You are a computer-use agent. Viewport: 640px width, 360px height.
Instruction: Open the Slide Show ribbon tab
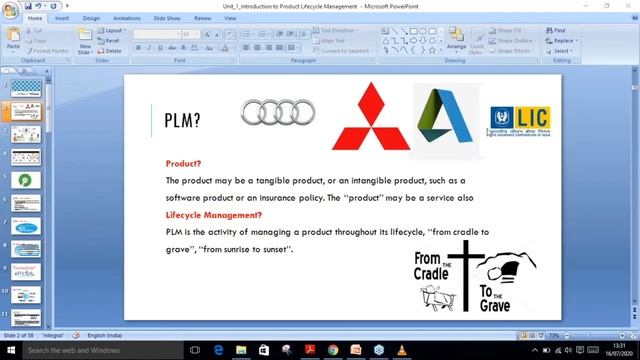(x=167, y=18)
